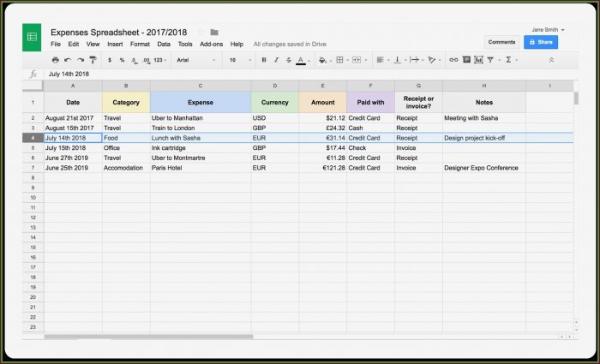Open the Insert menu
The width and height of the screenshot is (600, 364).
[115, 45]
